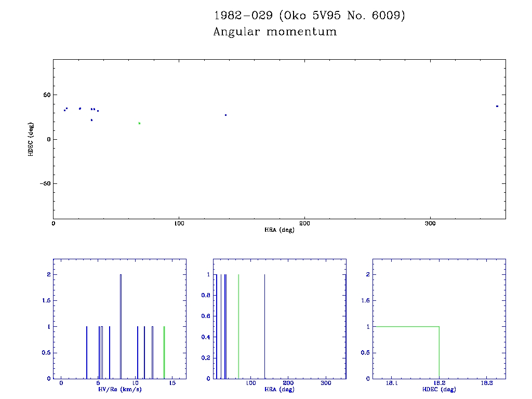Click the "HRA (deg)" label under middle histogram

[280, 389]
